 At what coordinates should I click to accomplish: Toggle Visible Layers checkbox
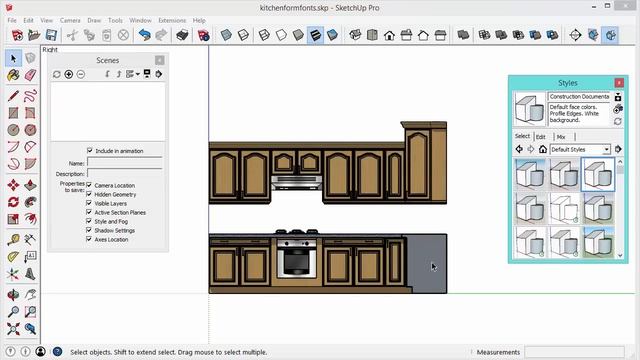click(x=89, y=203)
